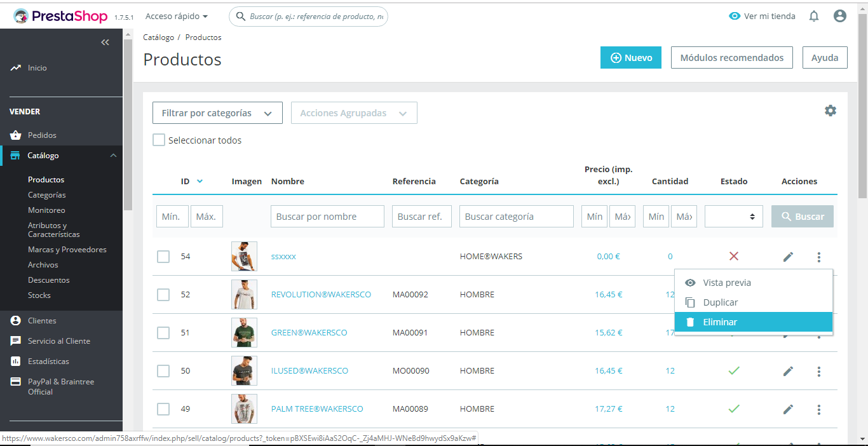The width and height of the screenshot is (868, 446).
Task: Open Categorías in Catálogo submenu
Action: tap(47, 195)
